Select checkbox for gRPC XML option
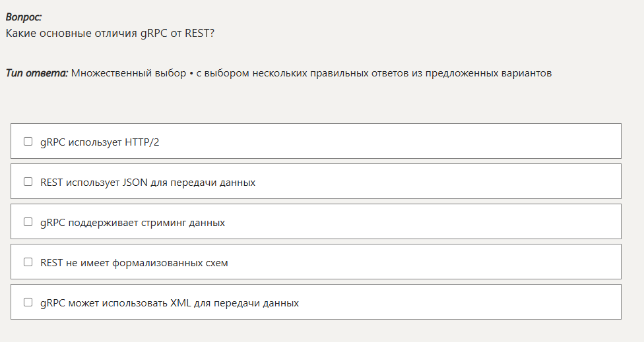 pos(28,302)
